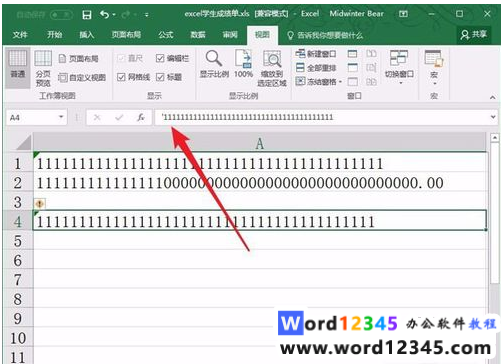
Task: Click the Undo arrow icon
Action: tap(105, 15)
